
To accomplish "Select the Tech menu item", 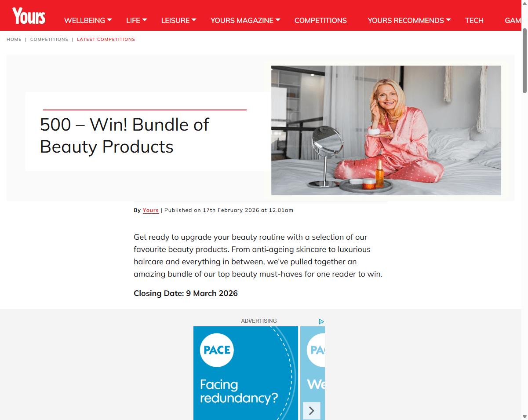I will click(474, 20).
